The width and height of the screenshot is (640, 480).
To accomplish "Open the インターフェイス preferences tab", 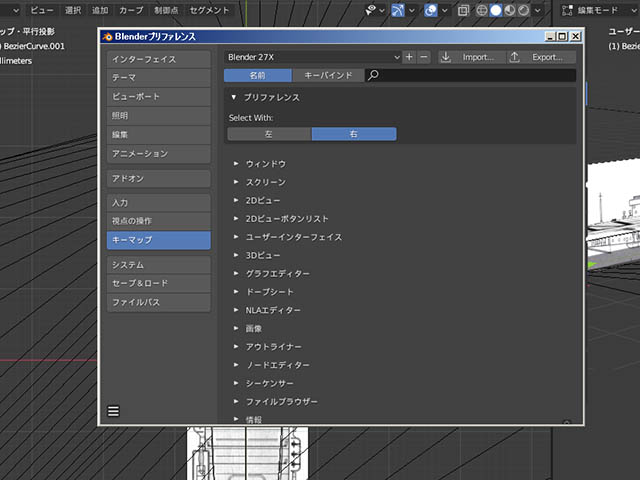I will point(159,59).
